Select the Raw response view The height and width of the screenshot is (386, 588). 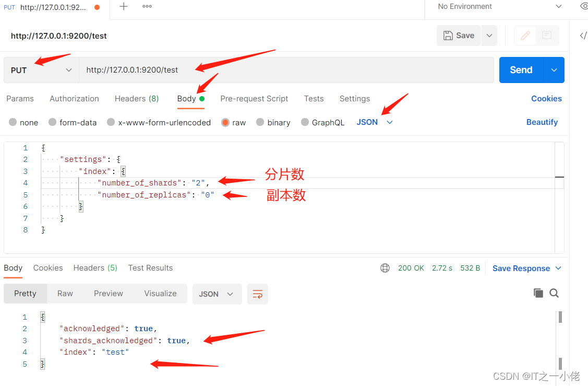[x=65, y=294]
